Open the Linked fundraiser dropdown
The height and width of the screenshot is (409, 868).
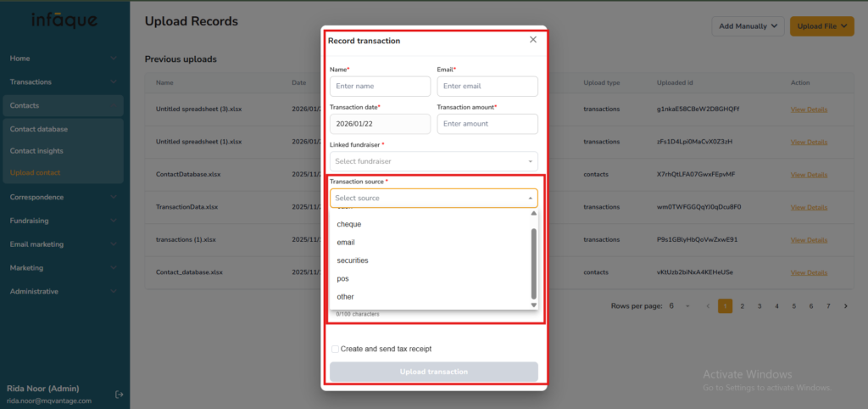433,161
